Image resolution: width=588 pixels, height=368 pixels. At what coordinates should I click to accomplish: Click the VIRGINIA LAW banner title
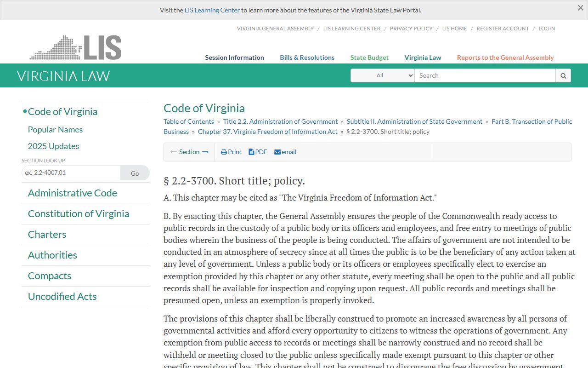63,76
